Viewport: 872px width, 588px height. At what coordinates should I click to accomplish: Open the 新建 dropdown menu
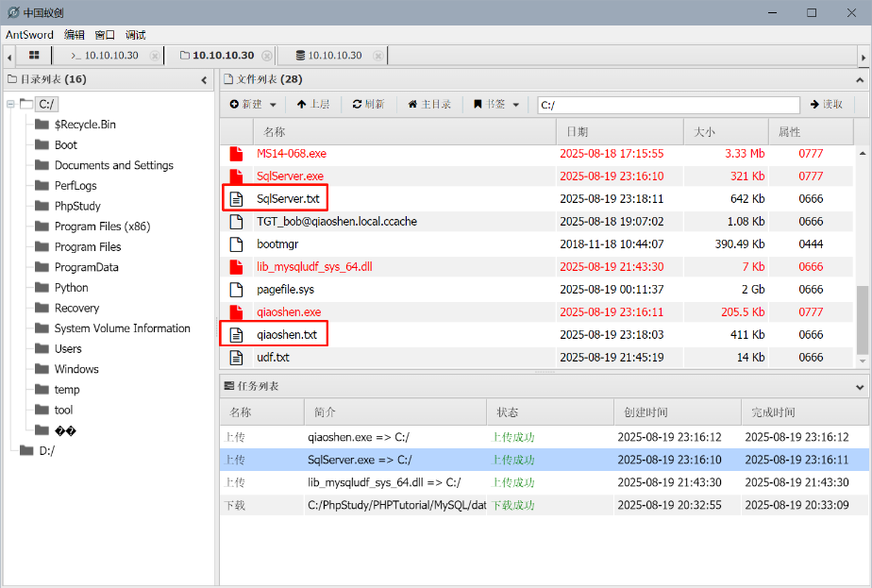coord(253,105)
